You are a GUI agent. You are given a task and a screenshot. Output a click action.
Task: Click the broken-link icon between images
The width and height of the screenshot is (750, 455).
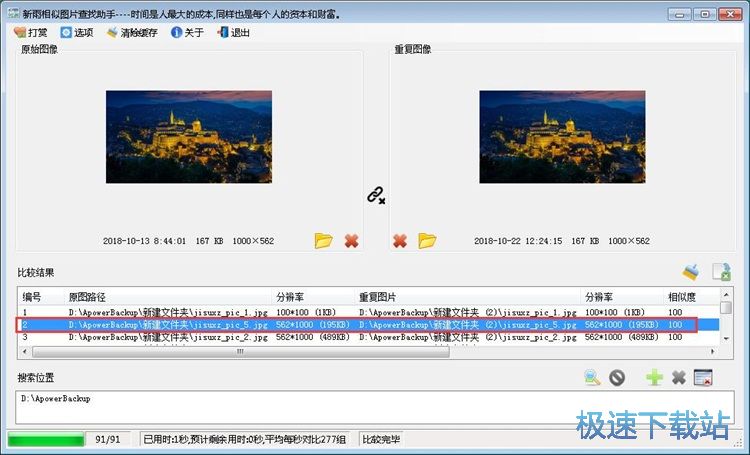(x=376, y=195)
